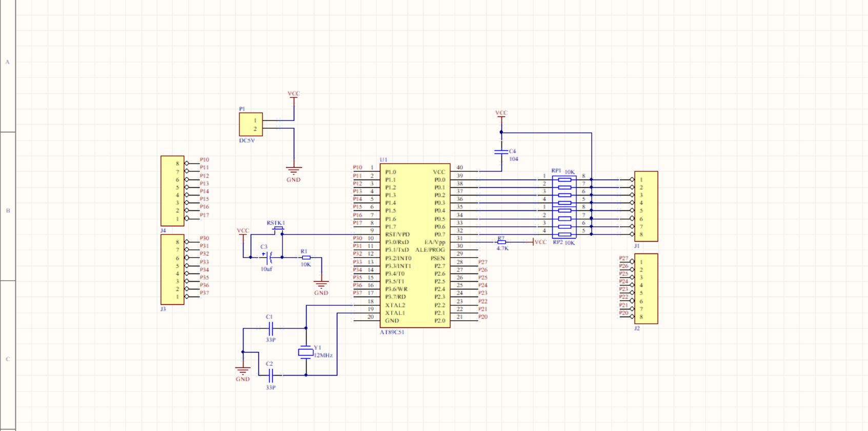The height and width of the screenshot is (431, 868).
Task: Click the 'AT89C51' part name text
Action: click(392, 332)
